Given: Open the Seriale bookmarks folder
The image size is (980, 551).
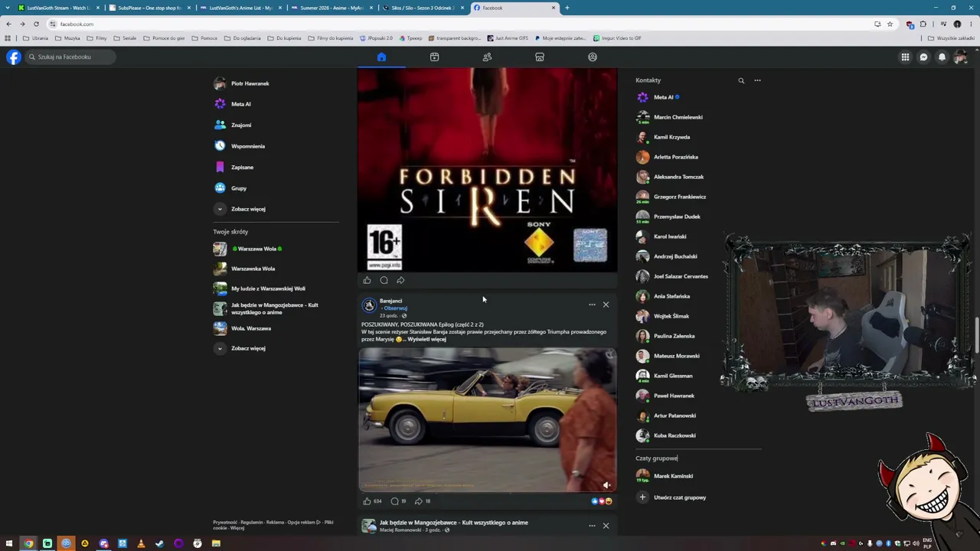Looking at the screenshot, I should click(125, 38).
